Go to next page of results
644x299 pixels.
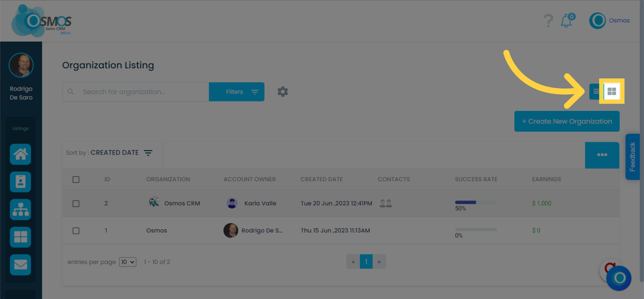379,261
